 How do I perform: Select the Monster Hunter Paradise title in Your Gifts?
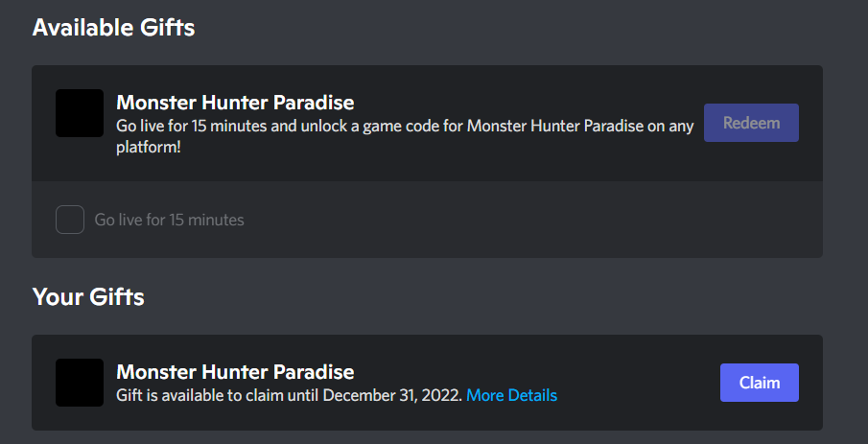(x=235, y=371)
